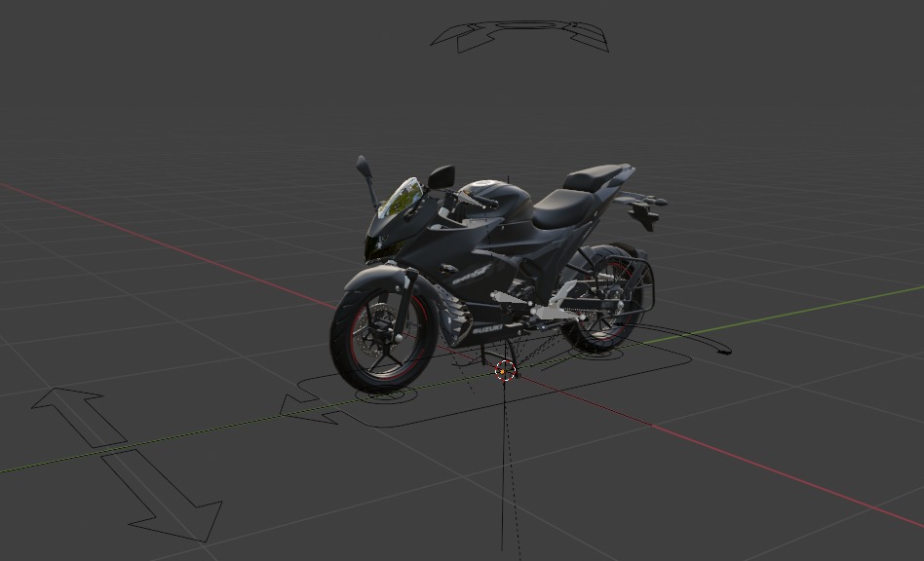Select the curved arrow widget above the motorcycle

pos(519,36)
